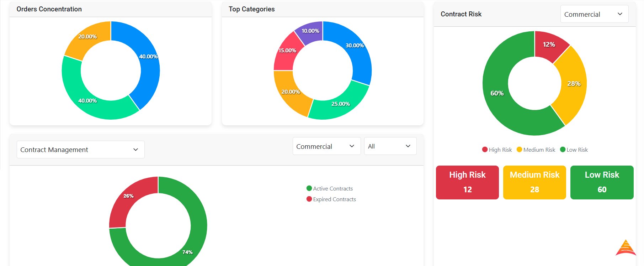
Task: Toggle the Medium Risk legend item
Action: point(536,150)
